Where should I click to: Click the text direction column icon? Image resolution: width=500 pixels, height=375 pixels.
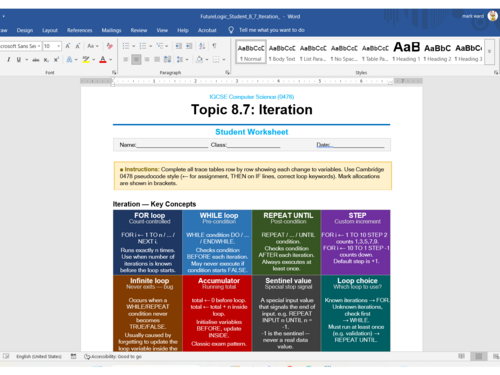point(167,60)
